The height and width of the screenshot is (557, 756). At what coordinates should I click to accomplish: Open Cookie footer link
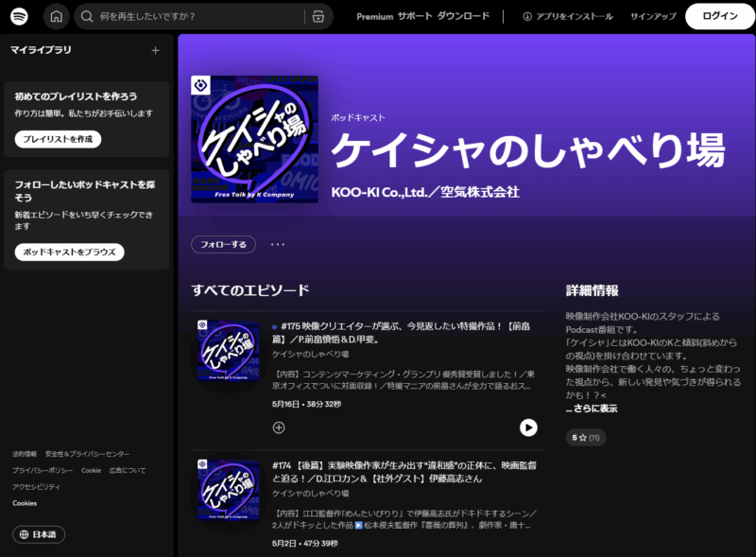point(91,470)
